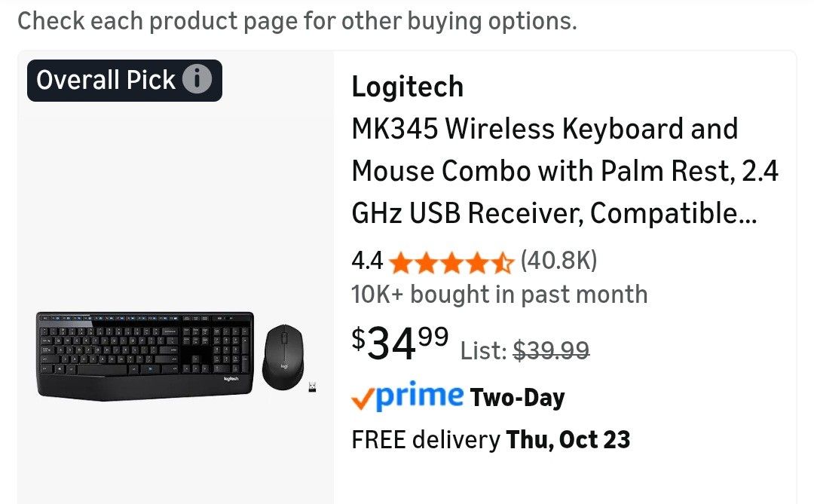Click the USB receiver in product image
This screenshot has width=814, height=504.
(x=312, y=386)
